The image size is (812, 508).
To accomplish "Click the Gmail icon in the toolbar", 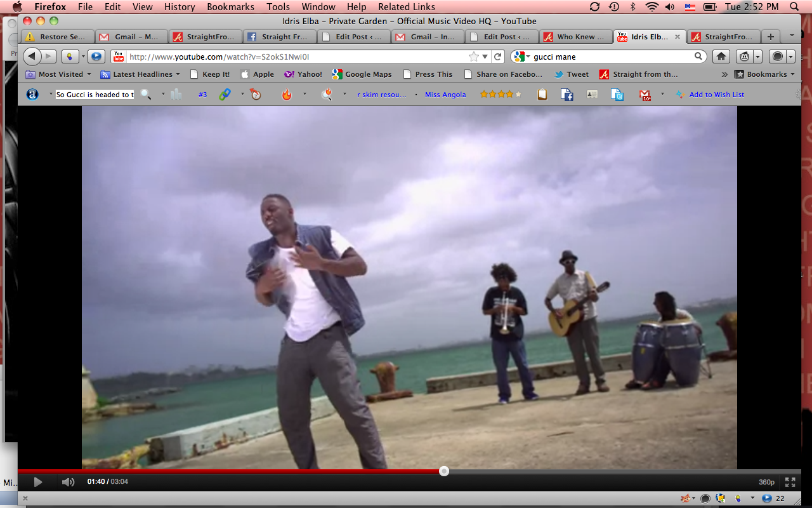I will click(645, 95).
